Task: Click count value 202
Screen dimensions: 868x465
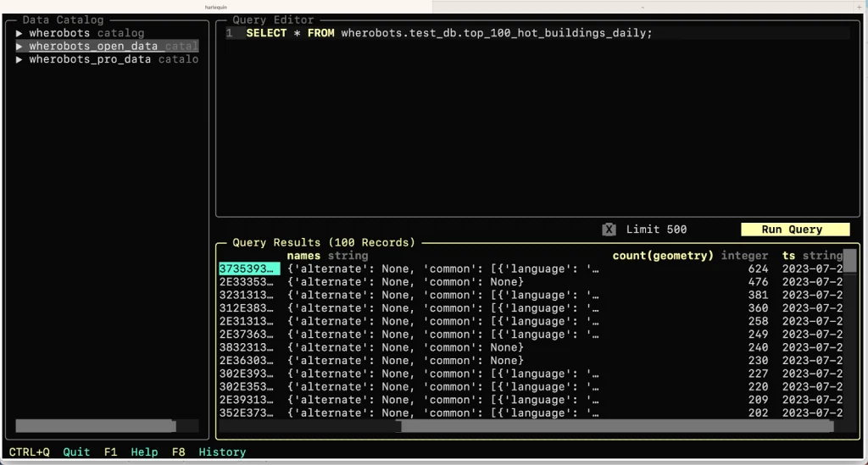Action: pyautogui.click(x=758, y=413)
